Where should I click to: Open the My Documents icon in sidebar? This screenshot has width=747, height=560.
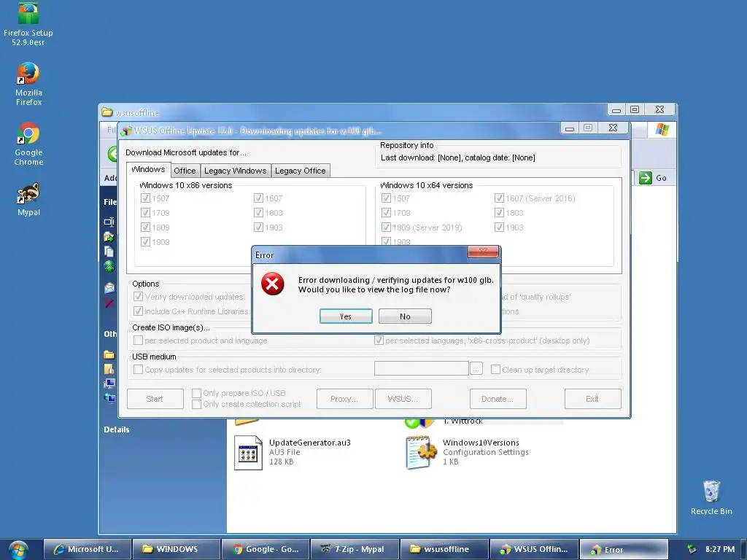[109, 368]
